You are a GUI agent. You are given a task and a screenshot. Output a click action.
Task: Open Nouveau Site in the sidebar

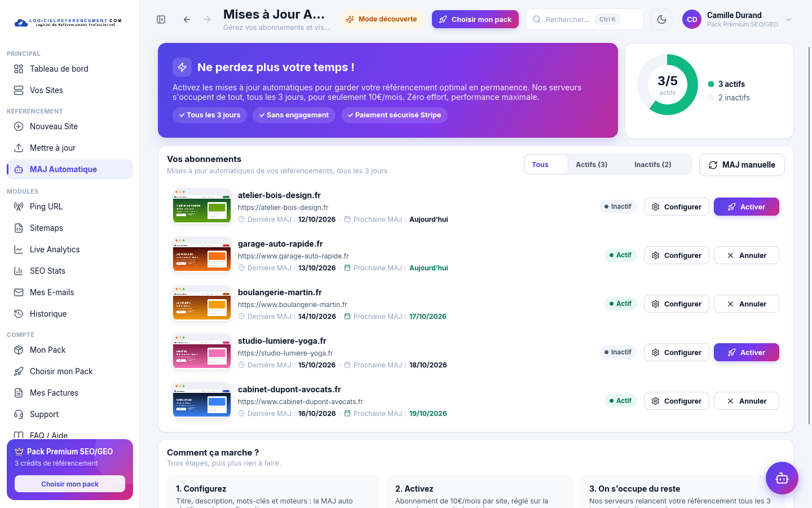70,126
